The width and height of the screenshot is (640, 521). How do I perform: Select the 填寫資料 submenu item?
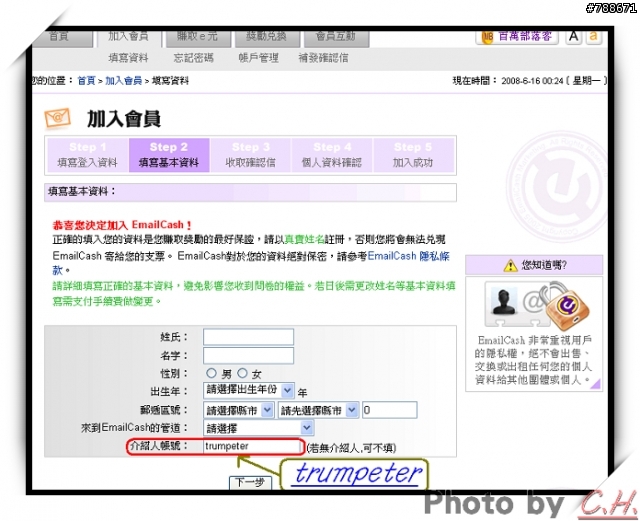pyautogui.click(x=128, y=58)
